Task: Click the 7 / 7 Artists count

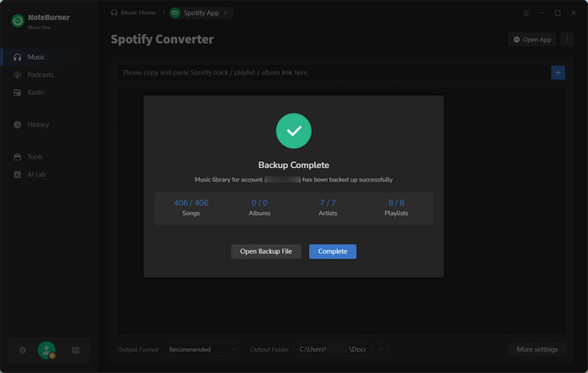Action: [x=328, y=202]
